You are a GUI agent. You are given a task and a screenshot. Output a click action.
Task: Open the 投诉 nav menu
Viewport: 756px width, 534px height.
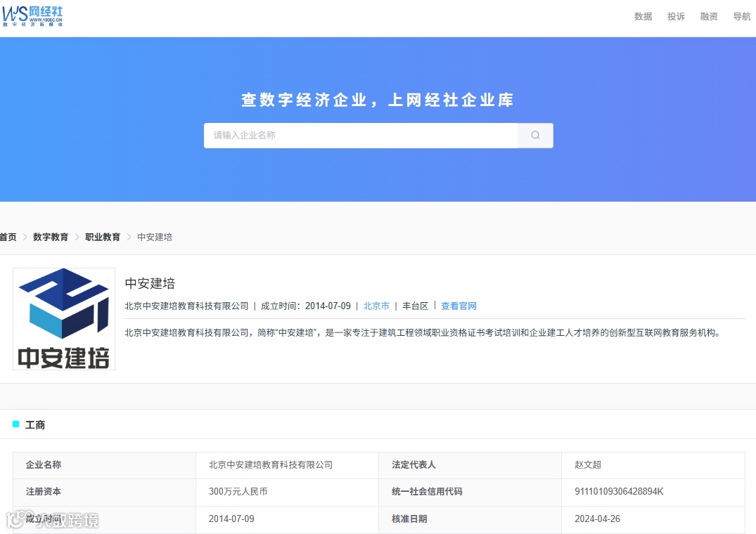[x=676, y=16]
